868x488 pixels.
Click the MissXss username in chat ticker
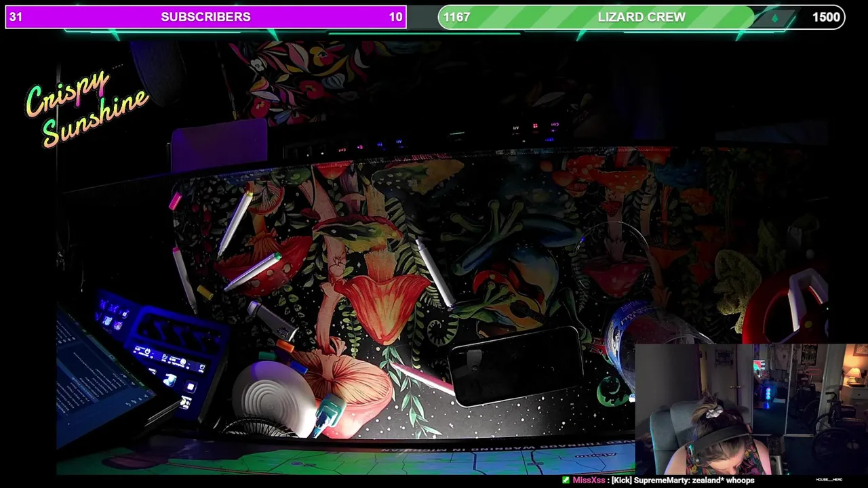[x=589, y=480]
